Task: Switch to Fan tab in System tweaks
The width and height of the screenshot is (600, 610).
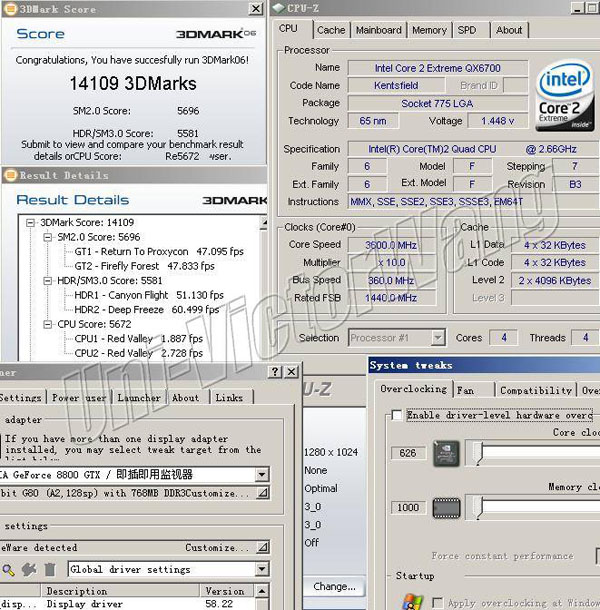Action: pos(466,390)
